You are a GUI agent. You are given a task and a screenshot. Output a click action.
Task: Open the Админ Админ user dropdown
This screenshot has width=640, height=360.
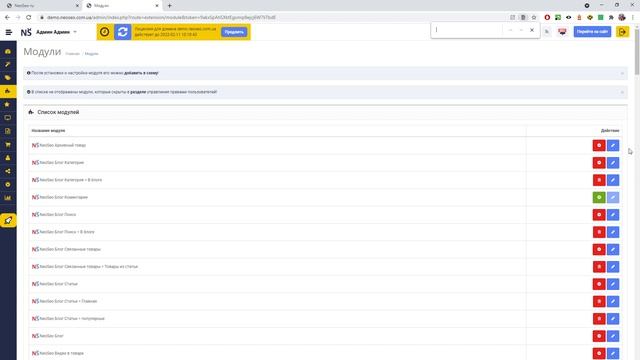pos(56,32)
